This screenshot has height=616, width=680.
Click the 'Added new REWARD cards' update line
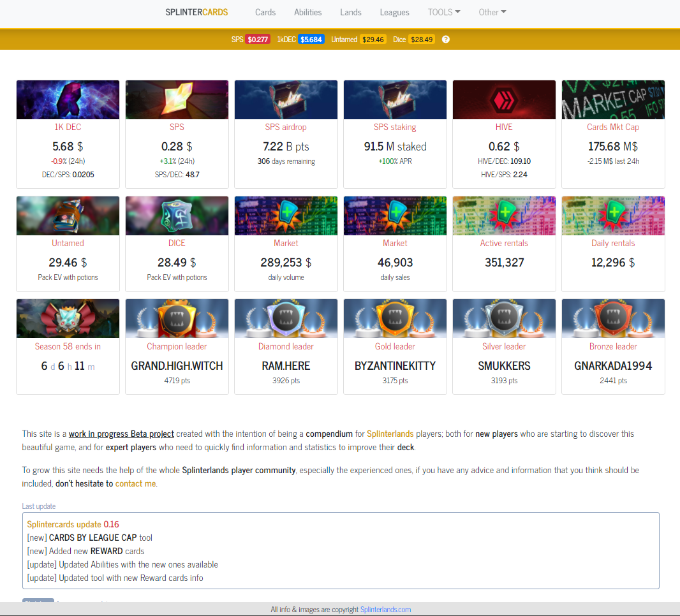(86, 552)
